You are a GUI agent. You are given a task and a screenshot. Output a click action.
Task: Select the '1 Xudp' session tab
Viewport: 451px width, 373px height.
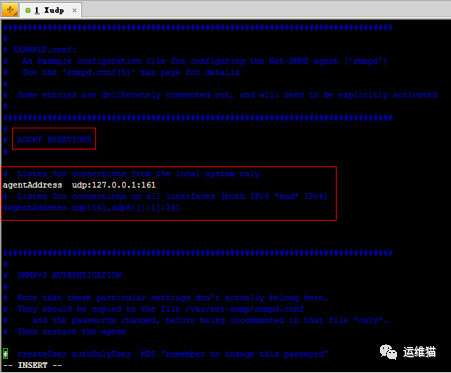click(51, 10)
